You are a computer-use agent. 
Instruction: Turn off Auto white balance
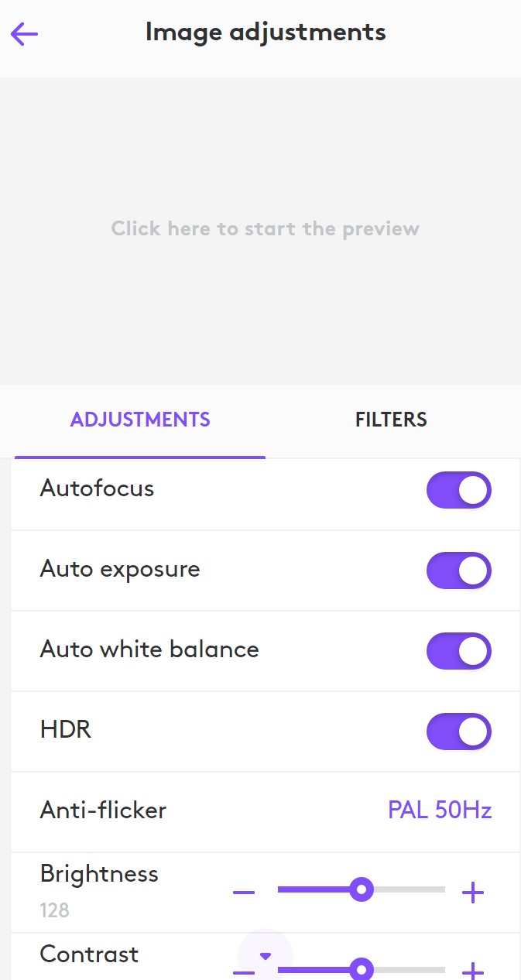[x=458, y=651]
